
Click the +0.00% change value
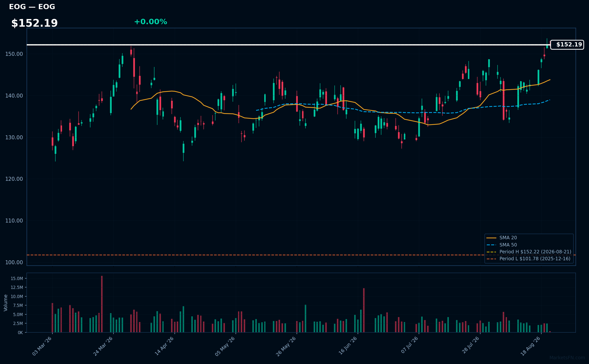tap(151, 22)
